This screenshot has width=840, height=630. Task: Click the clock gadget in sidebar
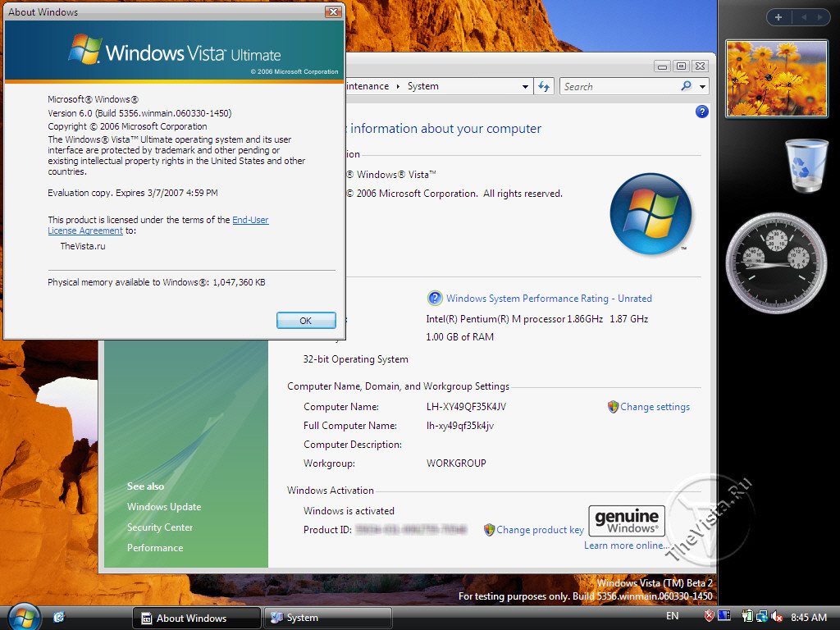click(776, 262)
